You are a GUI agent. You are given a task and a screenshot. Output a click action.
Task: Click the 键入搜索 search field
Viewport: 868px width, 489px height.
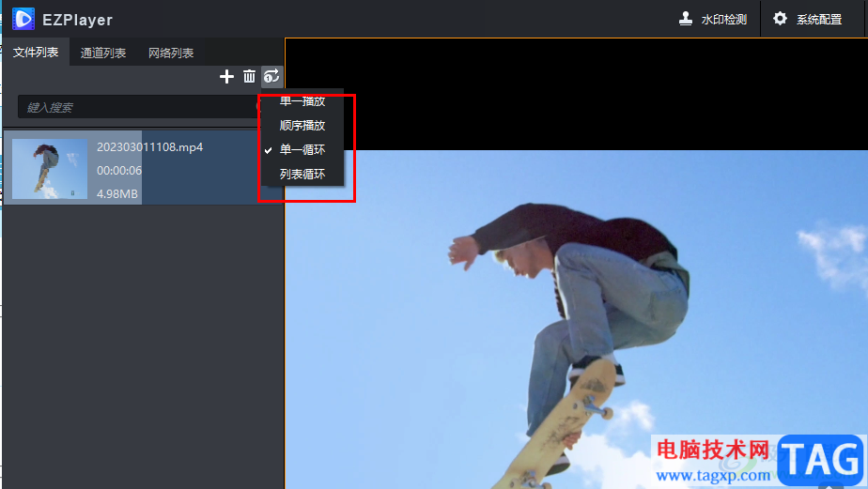(138, 107)
